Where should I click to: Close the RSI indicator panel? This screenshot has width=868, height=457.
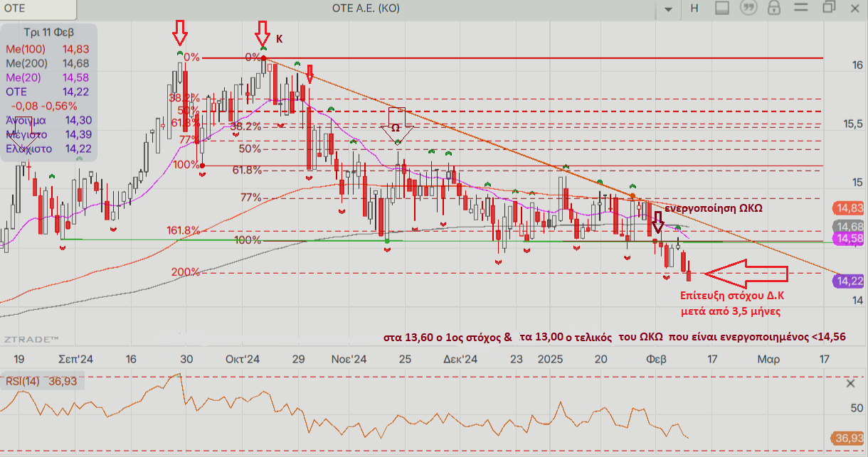pyautogui.click(x=850, y=384)
